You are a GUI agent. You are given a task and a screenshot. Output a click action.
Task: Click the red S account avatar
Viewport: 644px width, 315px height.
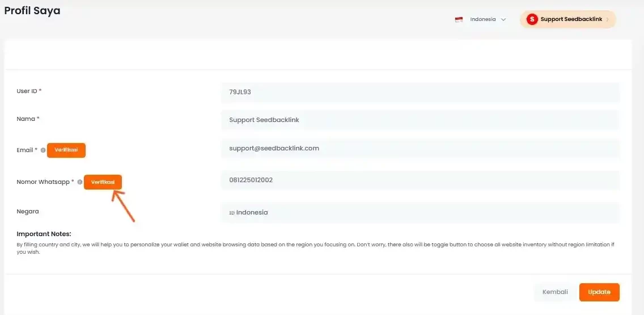click(x=532, y=19)
